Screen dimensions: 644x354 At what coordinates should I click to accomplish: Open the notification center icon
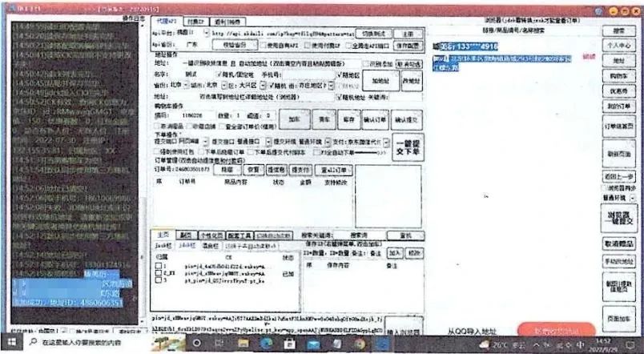(x=630, y=344)
